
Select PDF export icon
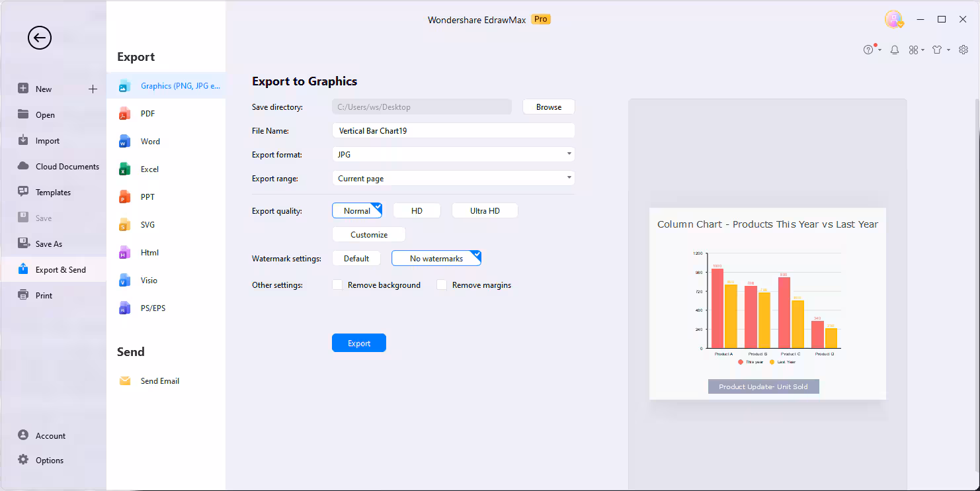click(124, 114)
